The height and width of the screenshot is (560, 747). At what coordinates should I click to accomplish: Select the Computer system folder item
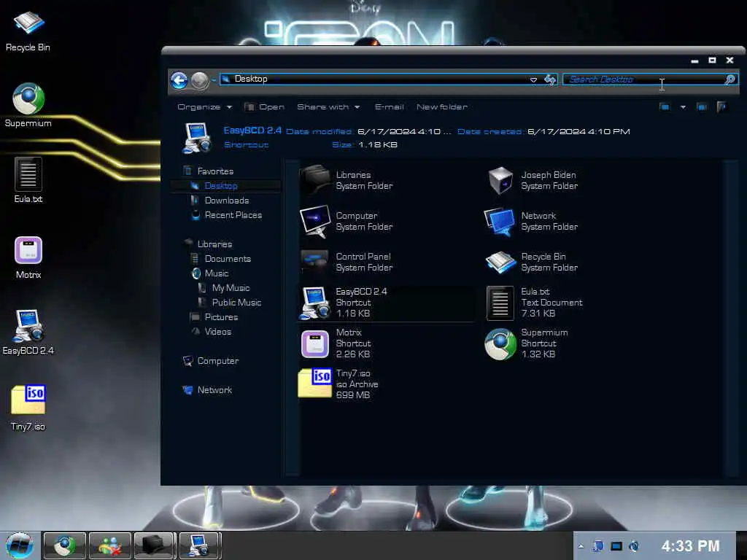(386, 222)
